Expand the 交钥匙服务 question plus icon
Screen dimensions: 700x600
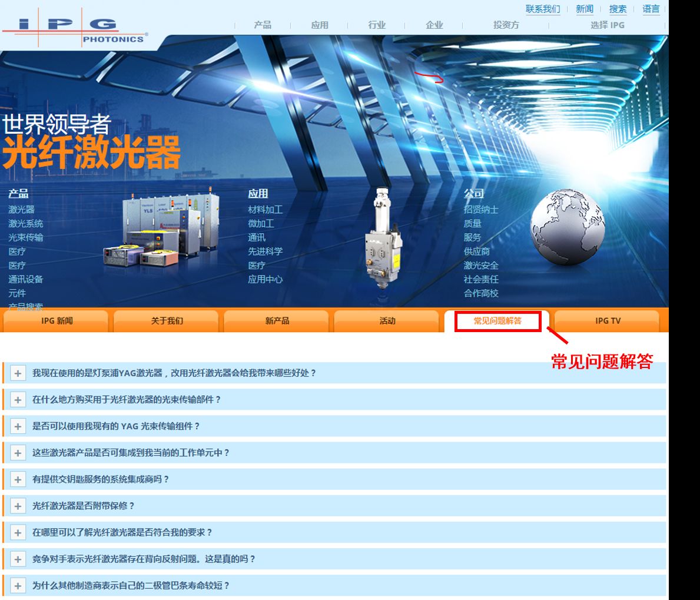[18, 479]
